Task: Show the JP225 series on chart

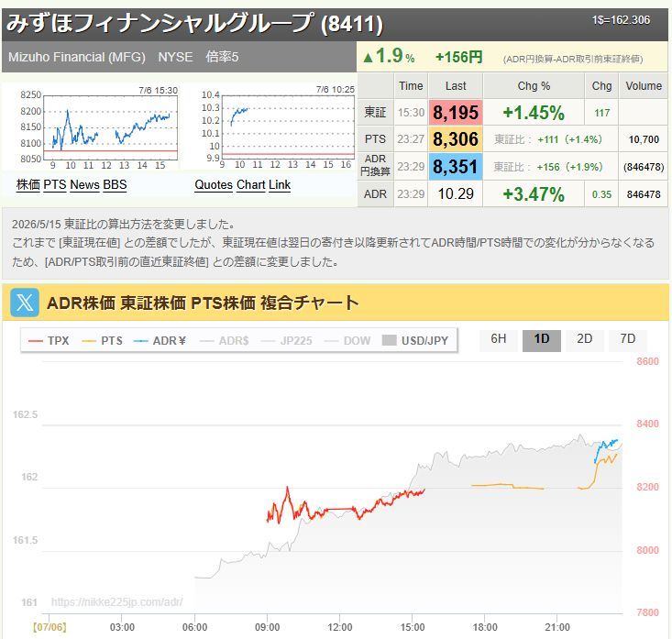Action: pos(286,341)
